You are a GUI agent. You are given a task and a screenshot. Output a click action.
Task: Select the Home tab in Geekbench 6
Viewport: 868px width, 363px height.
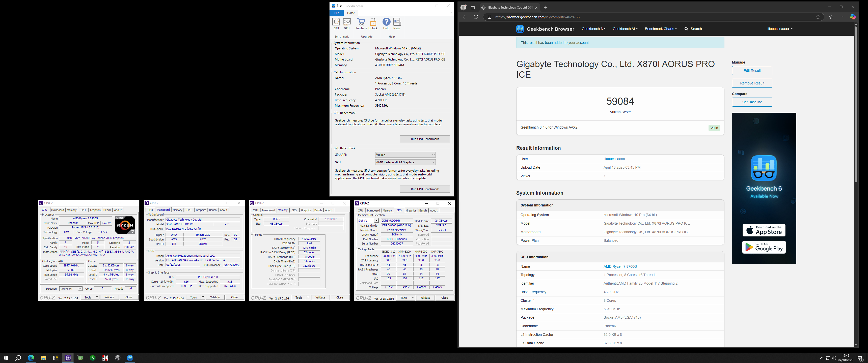(351, 13)
